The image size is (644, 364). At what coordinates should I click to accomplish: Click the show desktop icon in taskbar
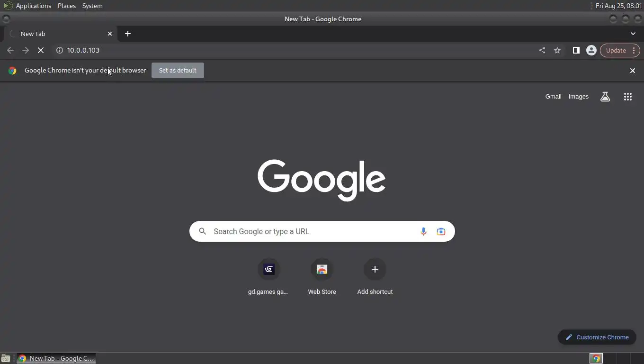pyautogui.click(x=6, y=358)
